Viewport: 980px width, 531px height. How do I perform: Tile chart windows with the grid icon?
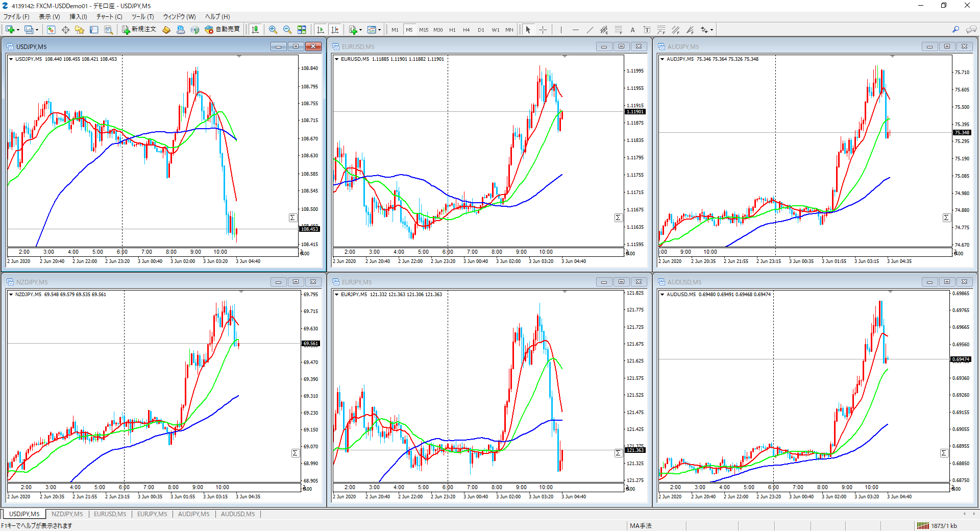point(302,30)
